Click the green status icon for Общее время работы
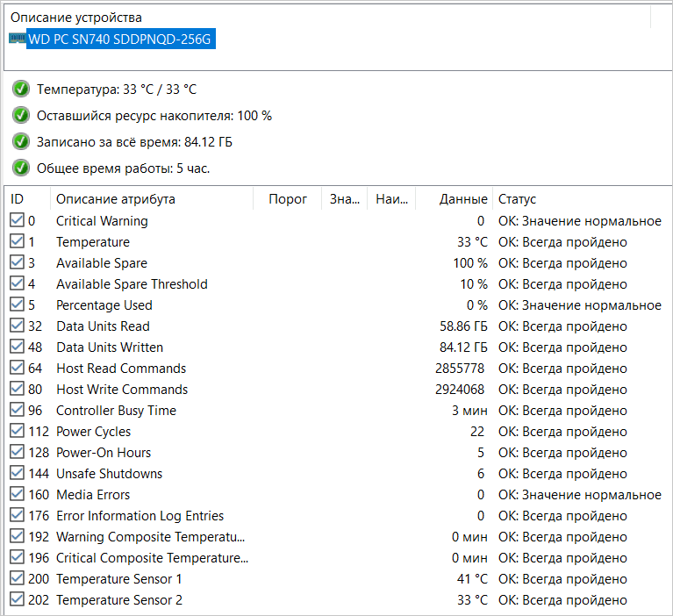Viewport: 673px width, 616px height. click(20, 168)
